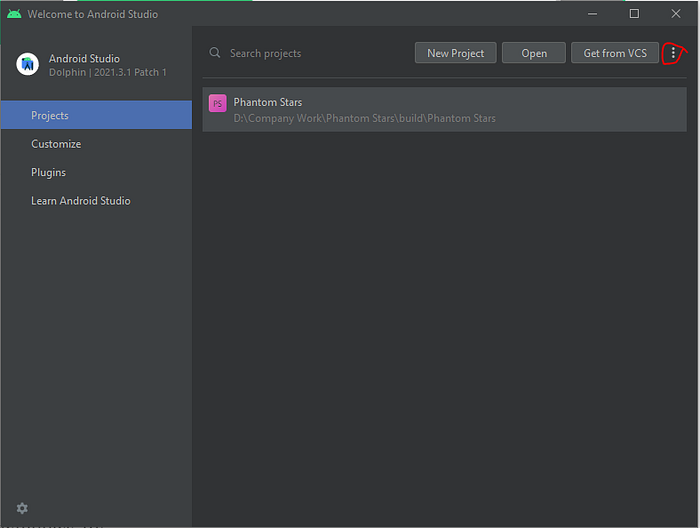Image resolution: width=700 pixels, height=528 pixels.
Task: Click the Open button
Action: [533, 53]
